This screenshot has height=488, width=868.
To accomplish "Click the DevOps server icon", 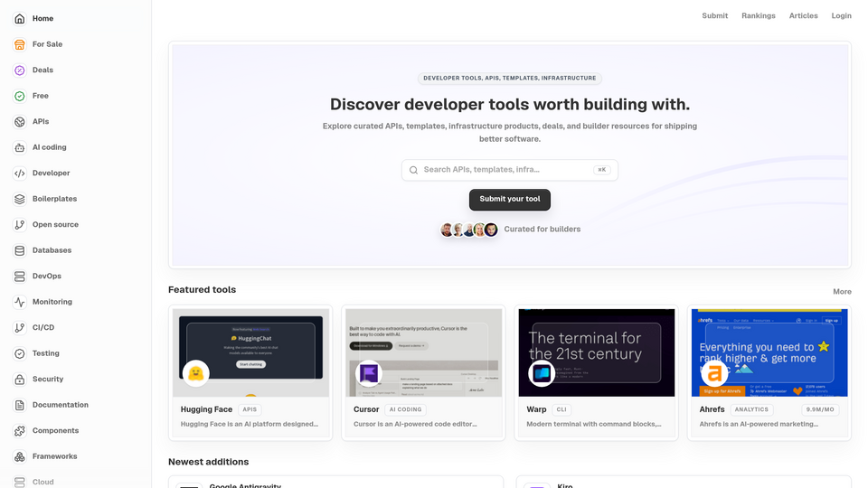I will coord(19,277).
